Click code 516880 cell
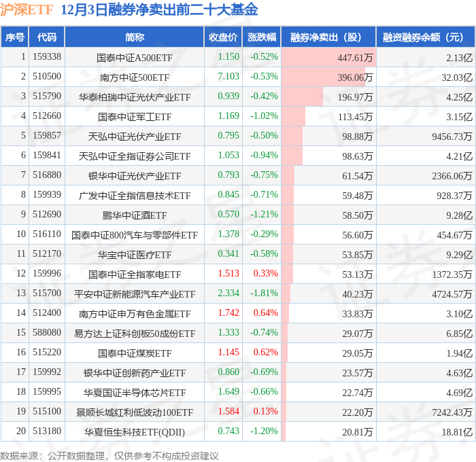The height and width of the screenshot is (462, 476). click(x=47, y=175)
